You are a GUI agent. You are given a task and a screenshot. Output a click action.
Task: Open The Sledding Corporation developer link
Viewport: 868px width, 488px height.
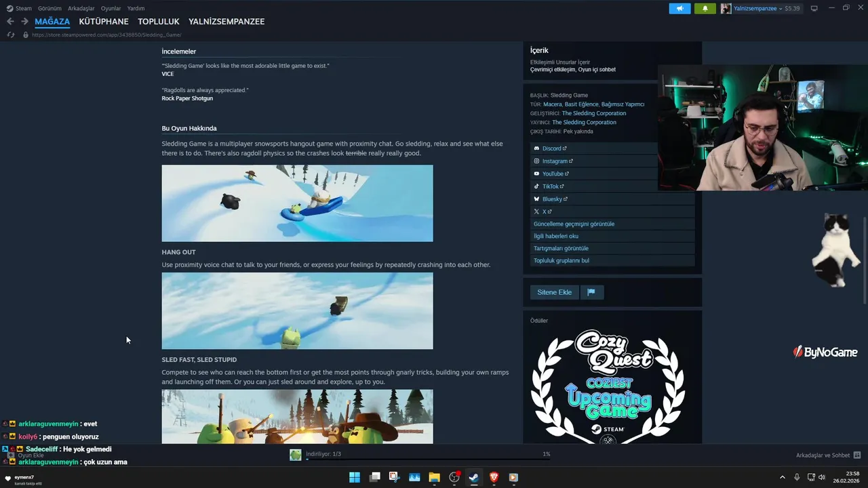point(594,113)
